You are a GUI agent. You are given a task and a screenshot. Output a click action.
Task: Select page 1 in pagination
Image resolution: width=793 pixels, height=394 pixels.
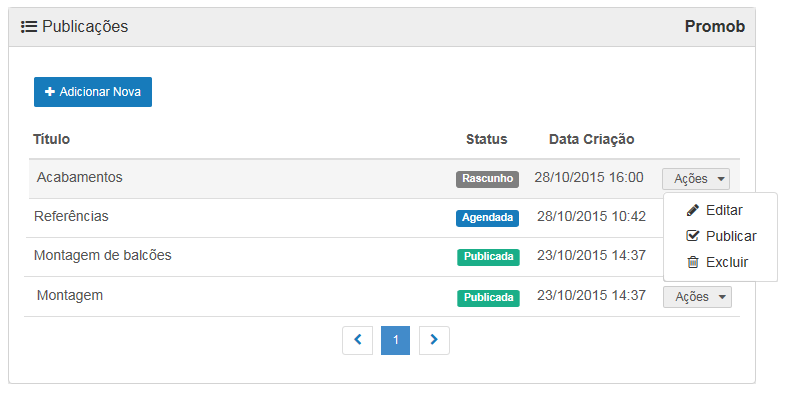coord(395,340)
